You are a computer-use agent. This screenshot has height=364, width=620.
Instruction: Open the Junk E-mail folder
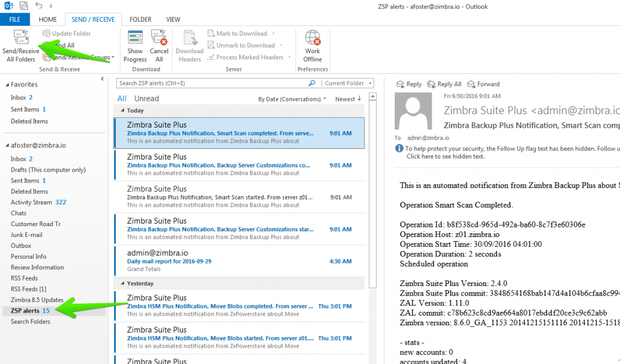click(27, 235)
